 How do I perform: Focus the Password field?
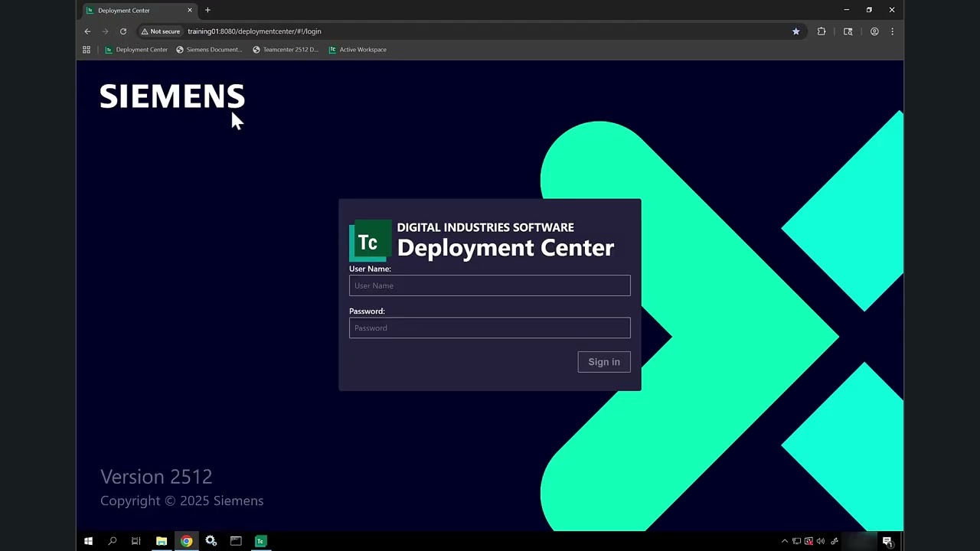pos(490,328)
